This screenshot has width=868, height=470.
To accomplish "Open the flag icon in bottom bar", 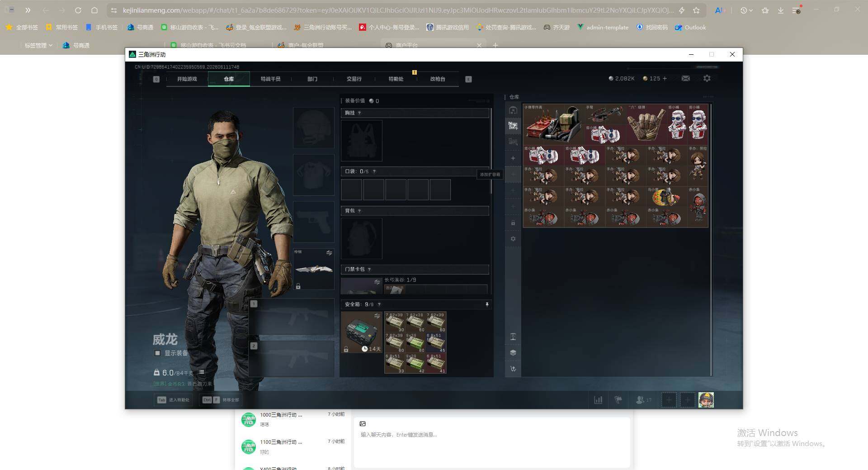I will (618, 400).
